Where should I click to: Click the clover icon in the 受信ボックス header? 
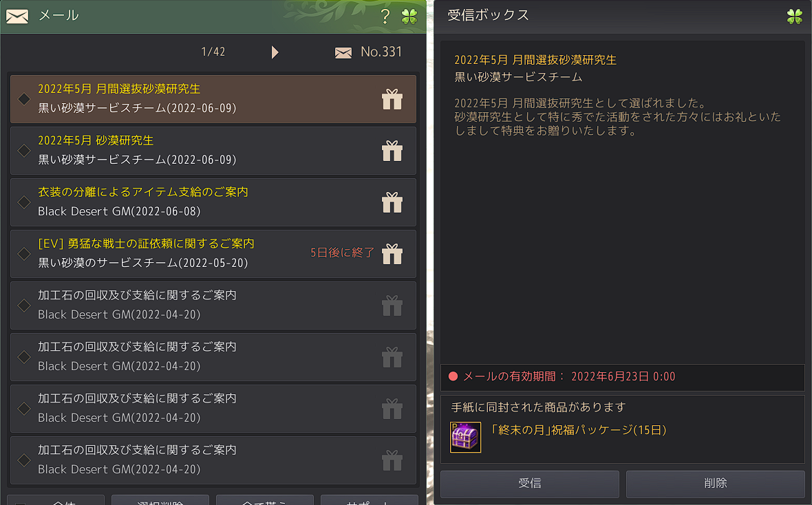coord(794,17)
